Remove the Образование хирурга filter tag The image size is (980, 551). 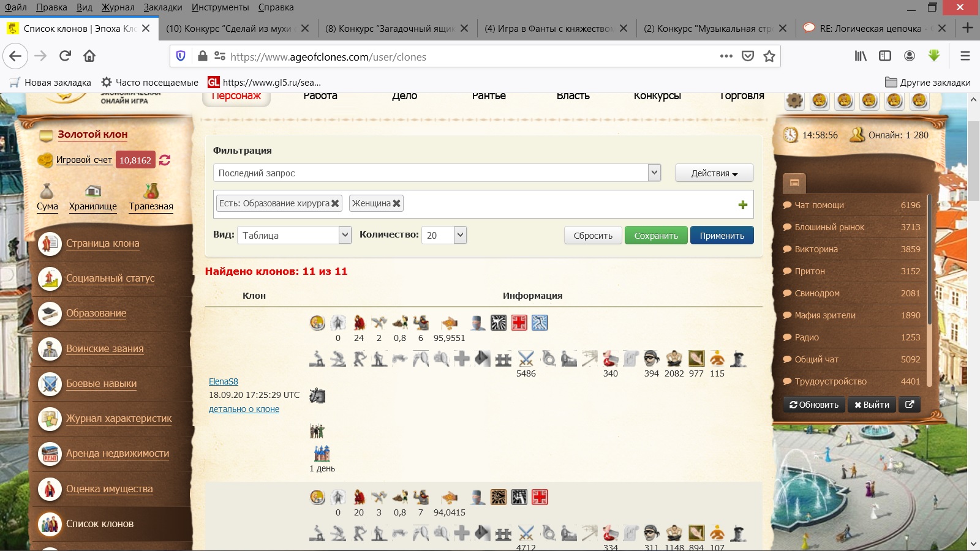(335, 203)
